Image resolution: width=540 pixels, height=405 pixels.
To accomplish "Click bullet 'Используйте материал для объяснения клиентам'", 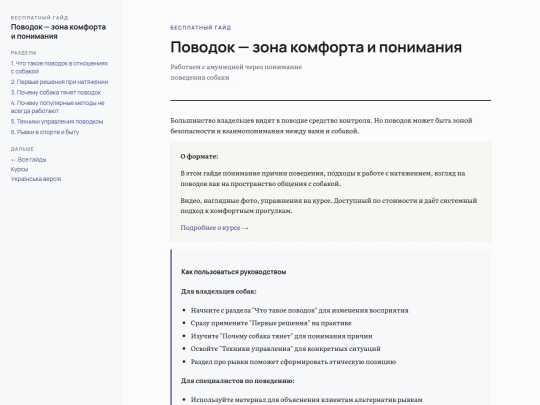I will pyautogui.click(x=307, y=400).
